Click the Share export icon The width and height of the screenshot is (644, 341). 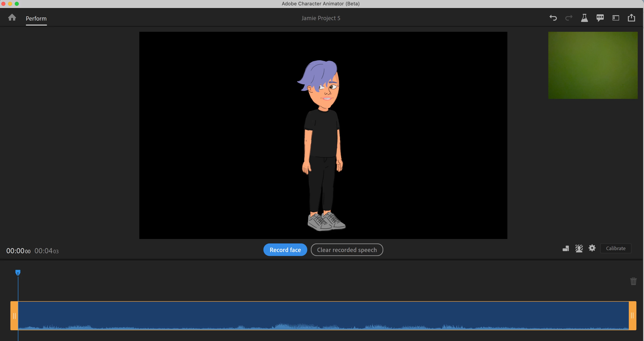pos(631,18)
